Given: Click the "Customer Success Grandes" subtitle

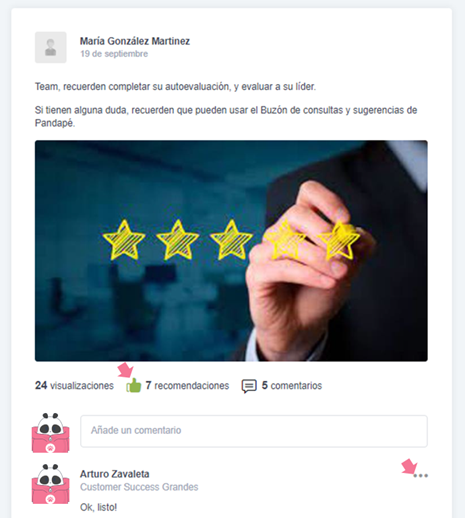Looking at the screenshot, I should click(x=139, y=487).
